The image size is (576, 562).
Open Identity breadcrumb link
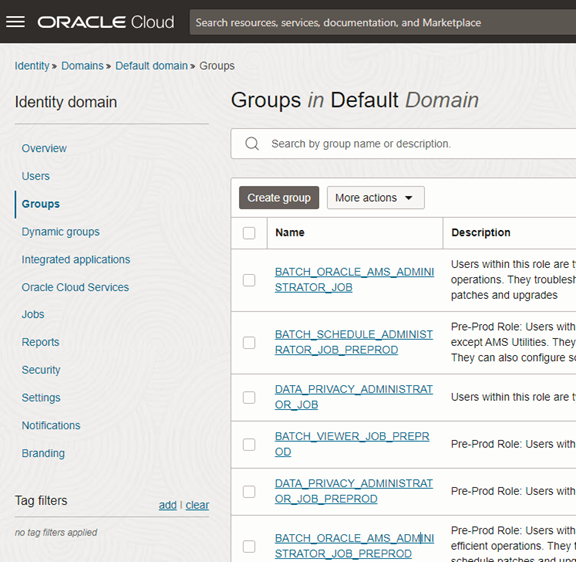32,66
